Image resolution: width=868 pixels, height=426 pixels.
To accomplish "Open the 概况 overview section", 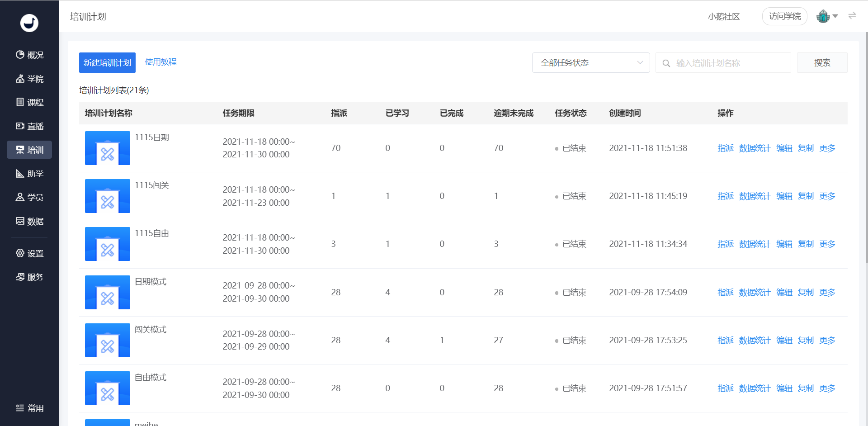I will (x=29, y=55).
